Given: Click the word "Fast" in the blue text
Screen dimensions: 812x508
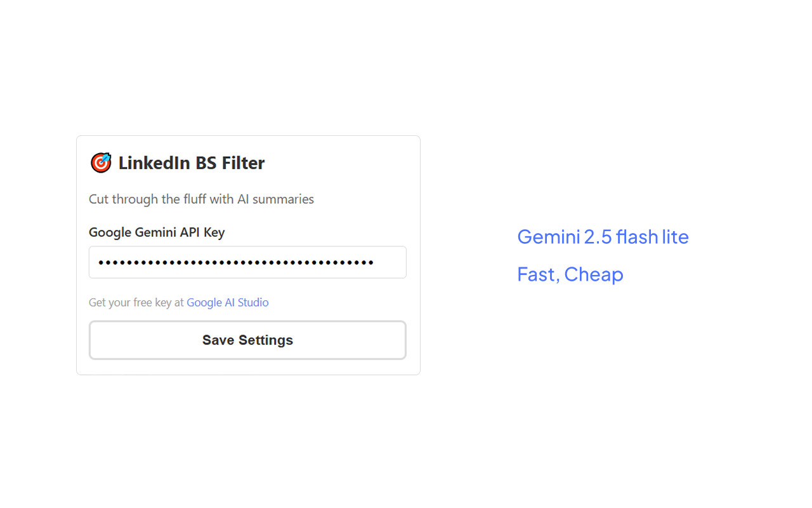Looking at the screenshot, I should click(x=537, y=274).
